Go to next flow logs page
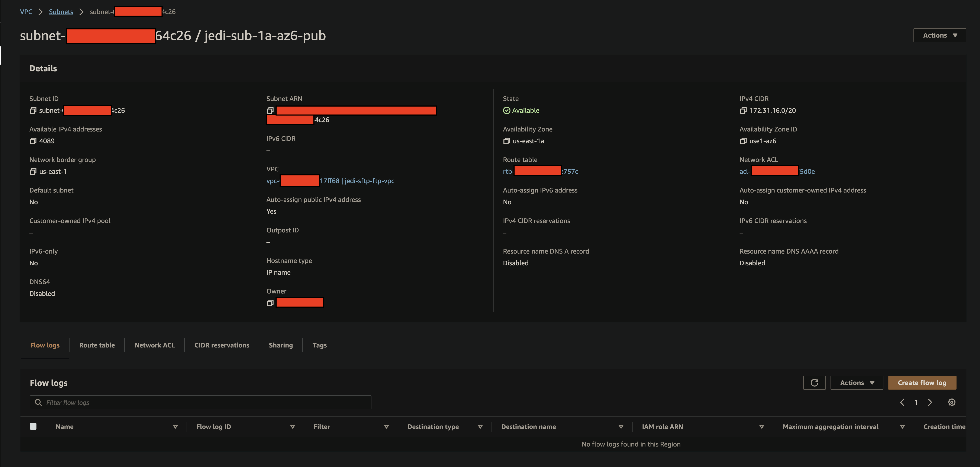This screenshot has height=467, width=980. [930, 402]
